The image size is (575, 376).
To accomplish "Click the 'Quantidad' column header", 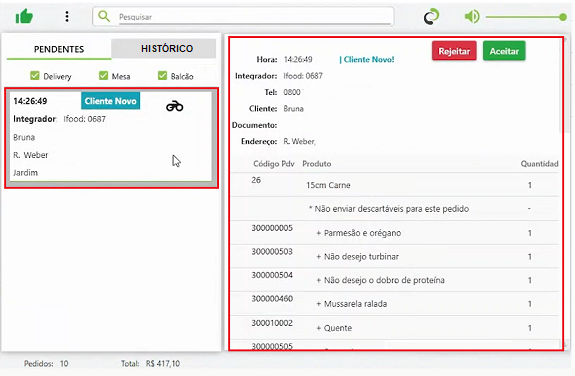I will pos(539,164).
